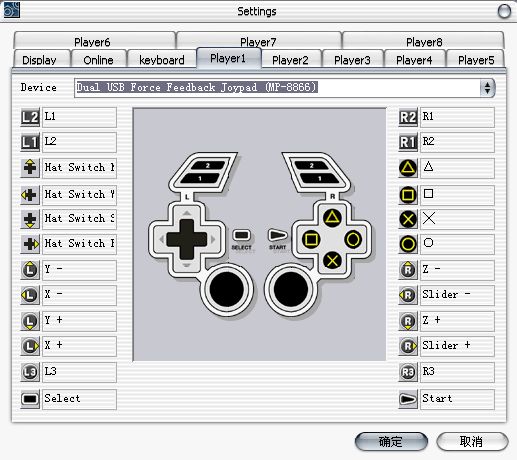
Task: Click the L2 button icon
Action: click(x=30, y=117)
